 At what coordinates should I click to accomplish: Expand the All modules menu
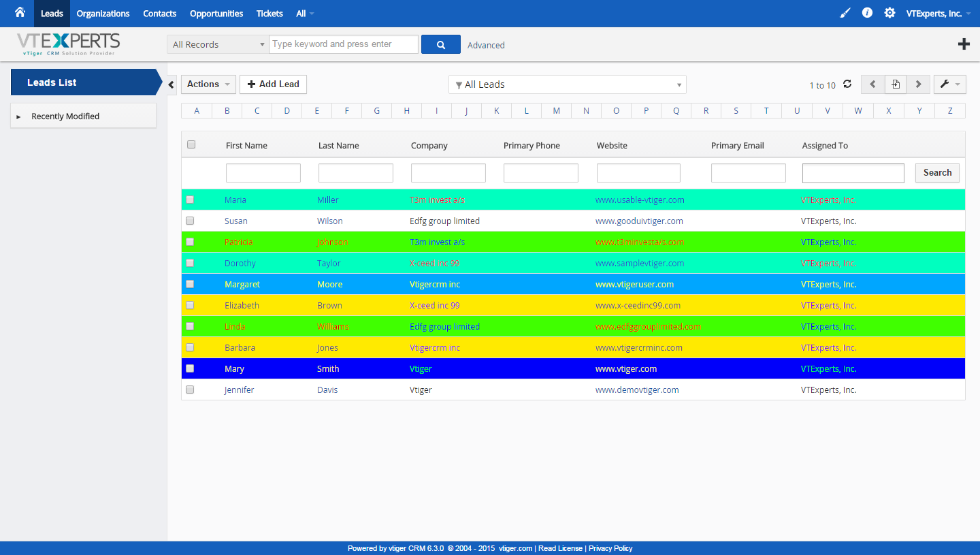pos(305,14)
